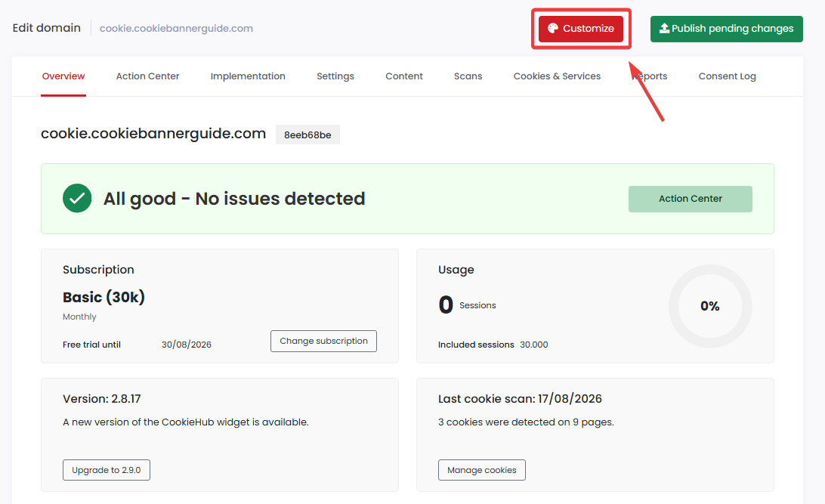Viewport: 825px width, 504px height.
Task: Publish pending changes
Action: pyautogui.click(x=727, y=29)
